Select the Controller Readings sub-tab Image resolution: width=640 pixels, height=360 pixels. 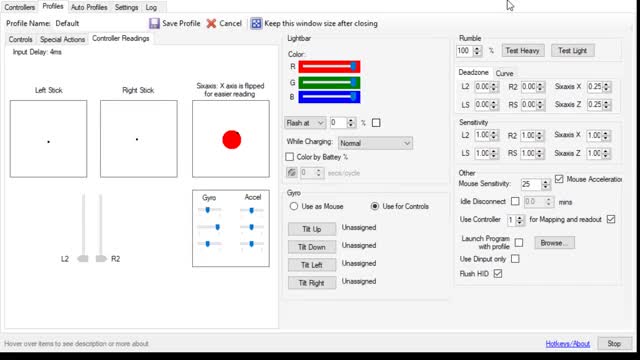(120, 38)
